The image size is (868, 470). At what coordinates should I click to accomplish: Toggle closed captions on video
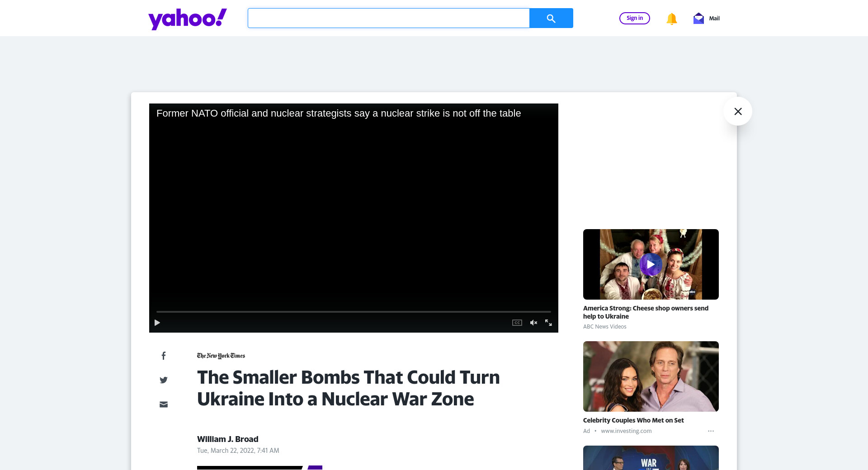pyautogui.click(x=517, y=323)
